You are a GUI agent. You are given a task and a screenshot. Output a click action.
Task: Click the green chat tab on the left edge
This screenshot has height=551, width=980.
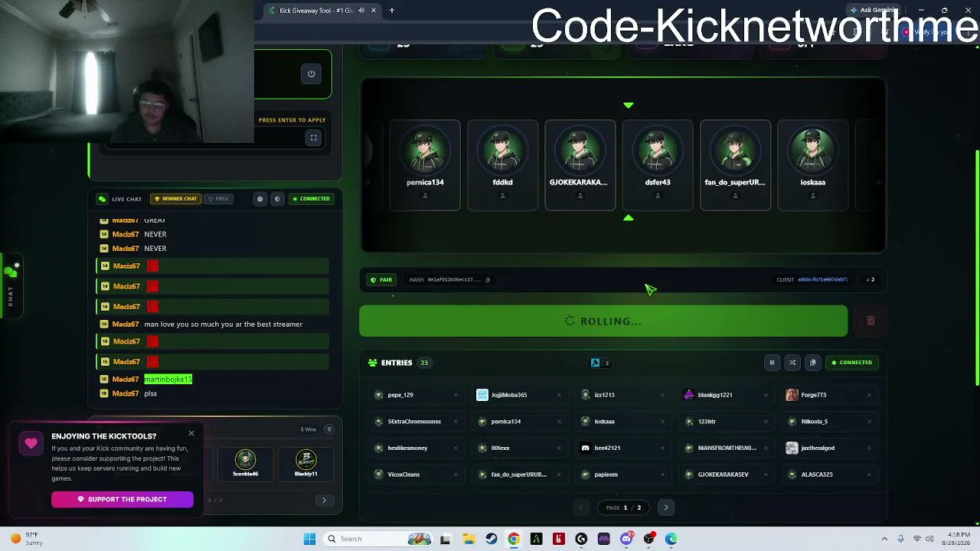11,285
